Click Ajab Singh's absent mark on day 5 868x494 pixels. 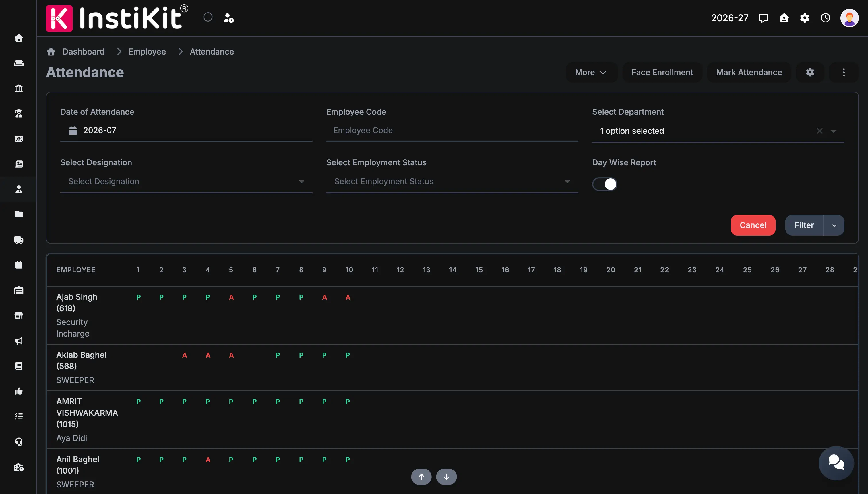pyautogui.click(x=231, y=297)
